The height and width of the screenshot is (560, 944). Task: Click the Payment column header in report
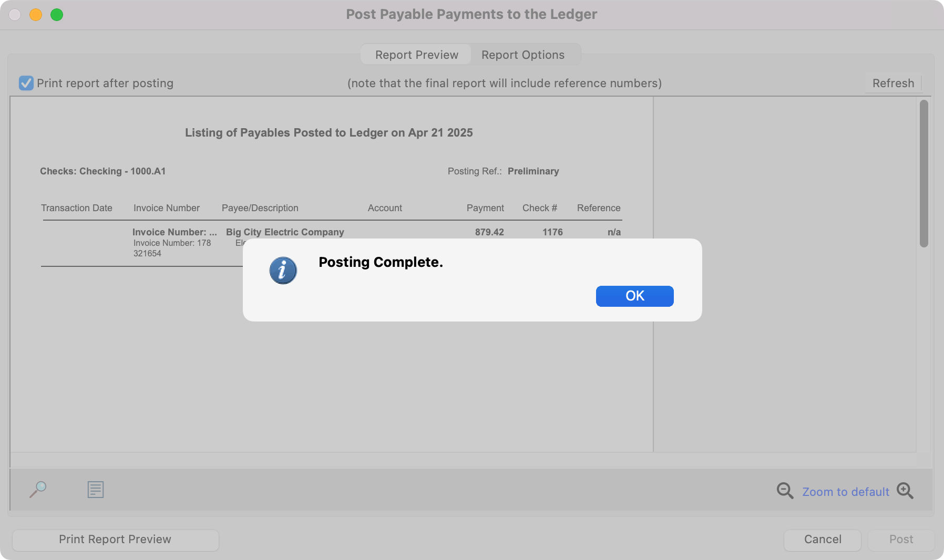[485, 208]
